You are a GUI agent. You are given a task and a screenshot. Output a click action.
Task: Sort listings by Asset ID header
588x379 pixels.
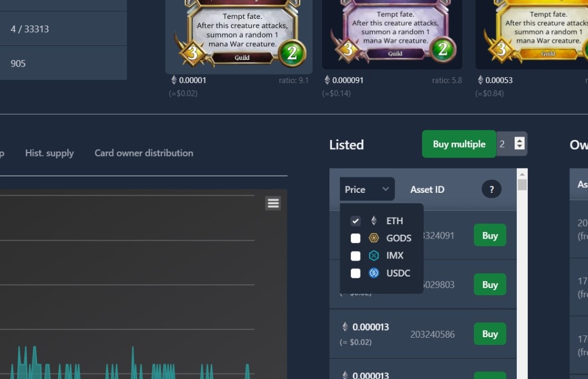tap(427, 189)
